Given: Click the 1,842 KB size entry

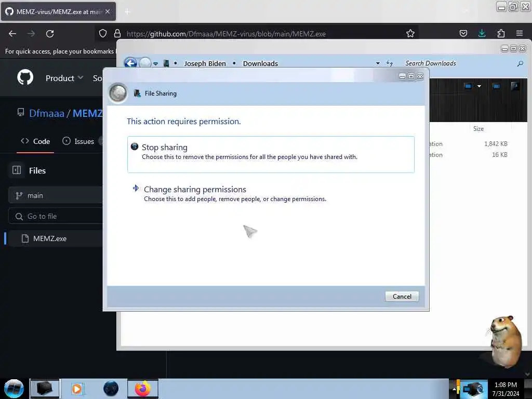Looking at the screenshot, I should [x=496, y=143].
